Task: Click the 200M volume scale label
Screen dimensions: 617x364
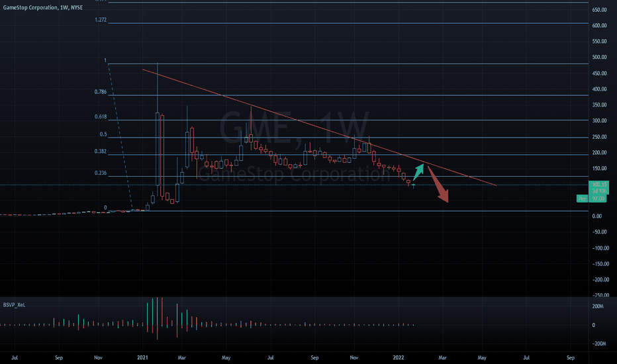Action: 598,306
